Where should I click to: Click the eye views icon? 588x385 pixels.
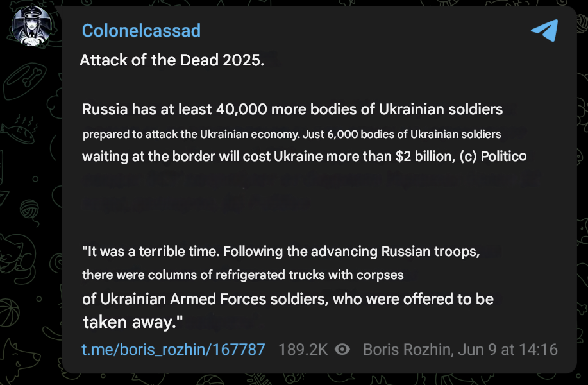342,350
